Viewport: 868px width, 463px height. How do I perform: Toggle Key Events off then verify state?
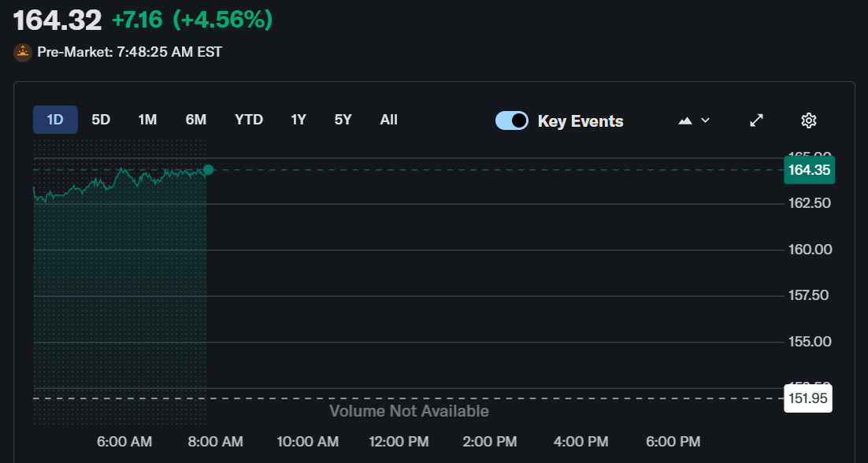[512, 120]
